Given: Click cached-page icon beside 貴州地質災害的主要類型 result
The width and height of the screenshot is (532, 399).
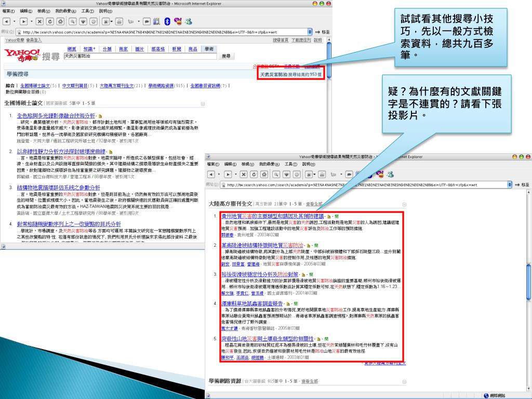Looking at the screenshot, I should (329, 216).
